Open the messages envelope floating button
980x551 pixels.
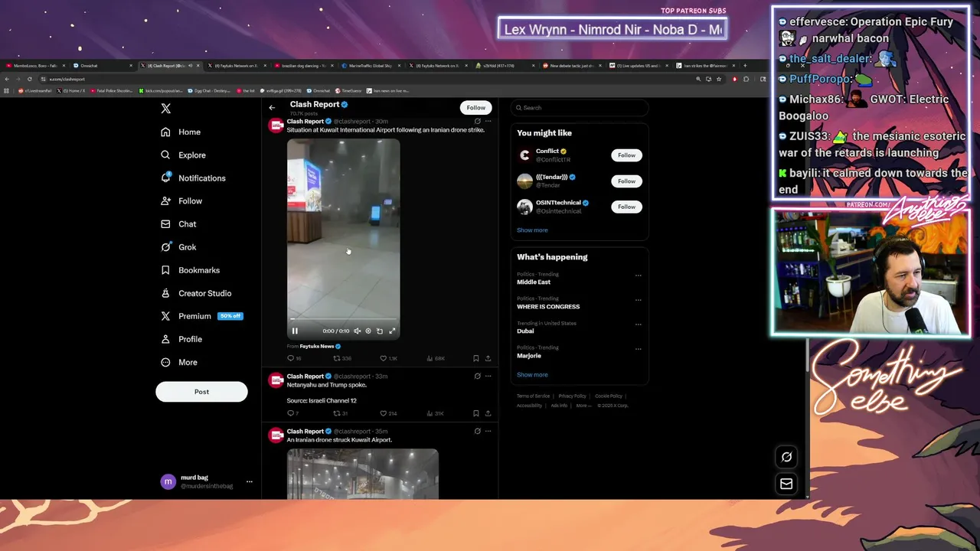tap(786, 484)
